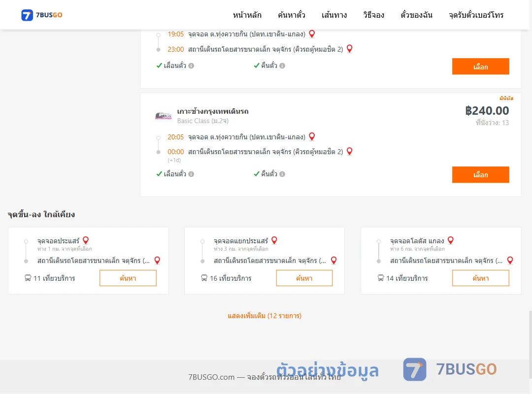Click map pin beside 19:05 departure stop
Viewport: 532px width, 394px height.
pos(312,34)
